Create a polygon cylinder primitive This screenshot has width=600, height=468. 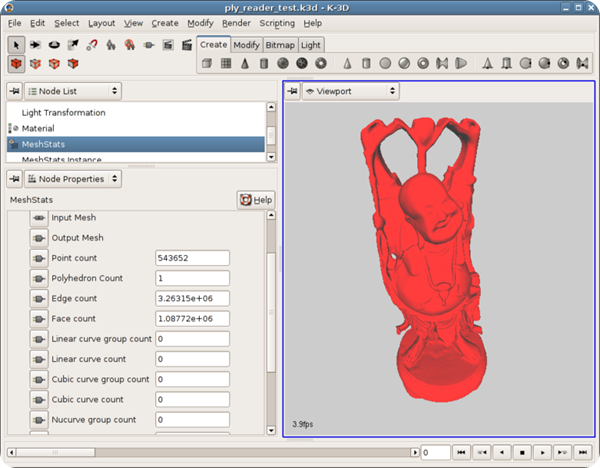[264, 63]
